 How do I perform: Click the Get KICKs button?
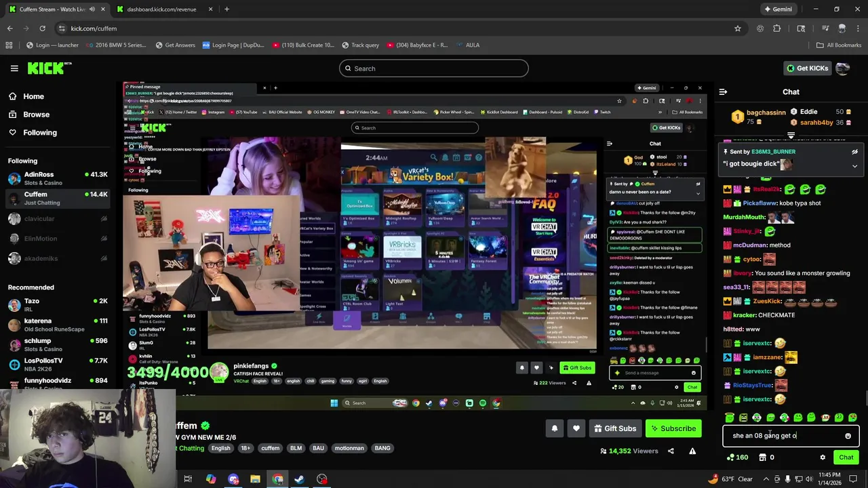(x=807, y=68)
